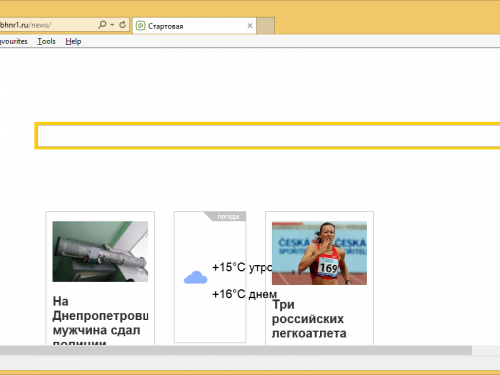500x375 pixels.
Task: Open the metal pipe news thumbnail
Action: [100, 251]
